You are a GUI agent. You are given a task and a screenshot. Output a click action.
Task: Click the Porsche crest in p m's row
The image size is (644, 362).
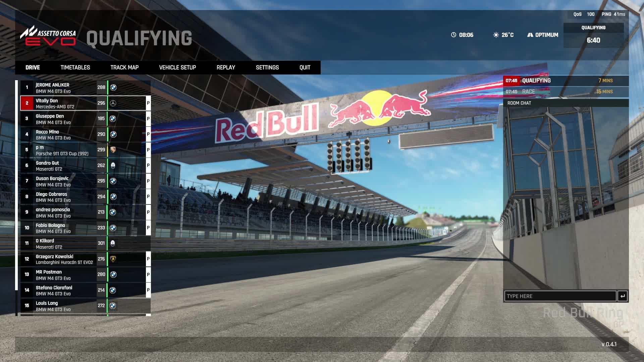click(113, 150)
